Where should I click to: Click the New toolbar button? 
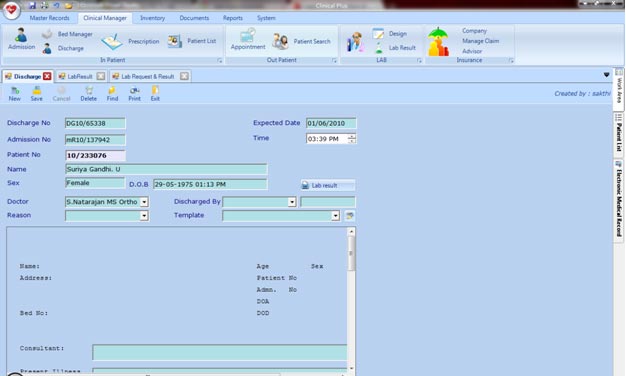15,94
